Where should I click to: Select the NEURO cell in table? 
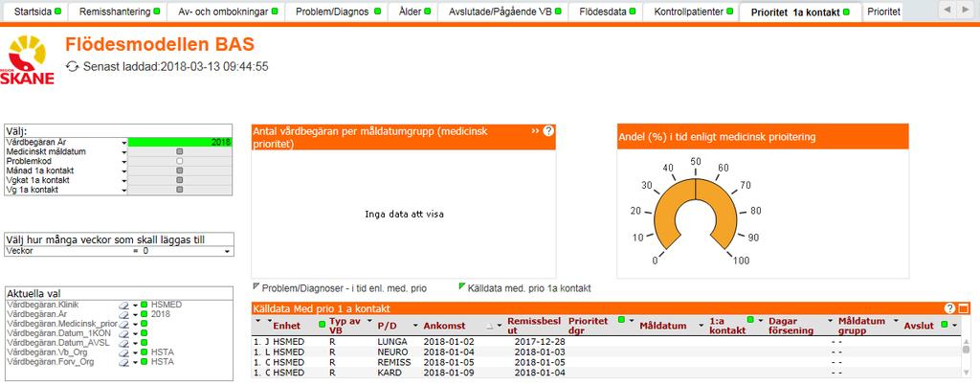coord(392,352)
